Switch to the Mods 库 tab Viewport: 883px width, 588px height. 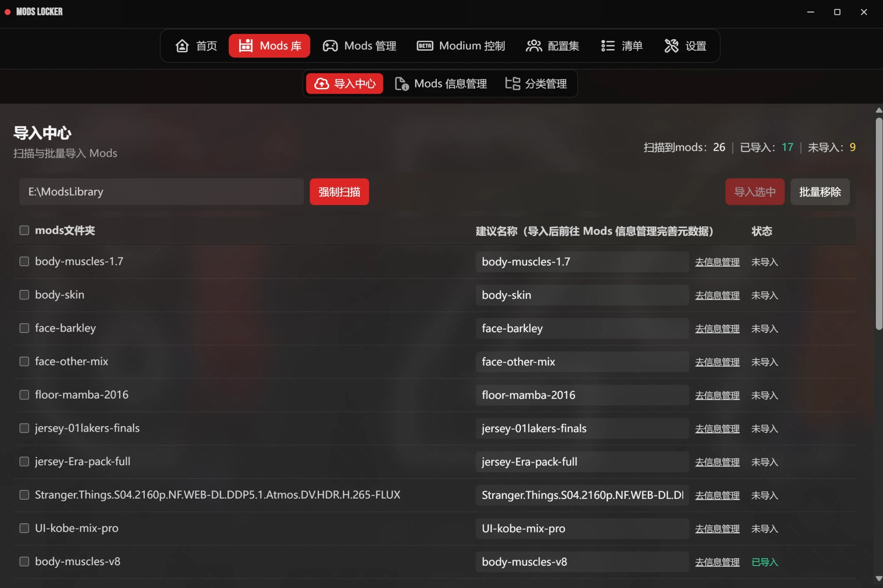pos(269,46)
